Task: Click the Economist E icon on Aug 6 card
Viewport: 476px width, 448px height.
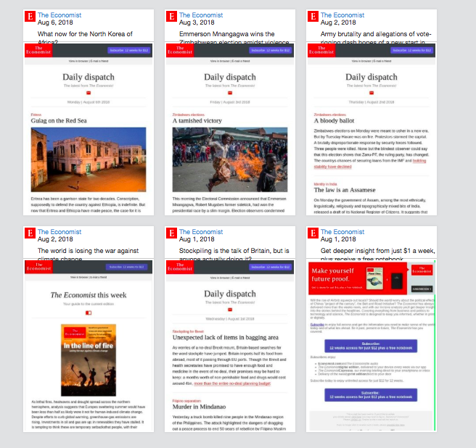Action: [30, 16]
